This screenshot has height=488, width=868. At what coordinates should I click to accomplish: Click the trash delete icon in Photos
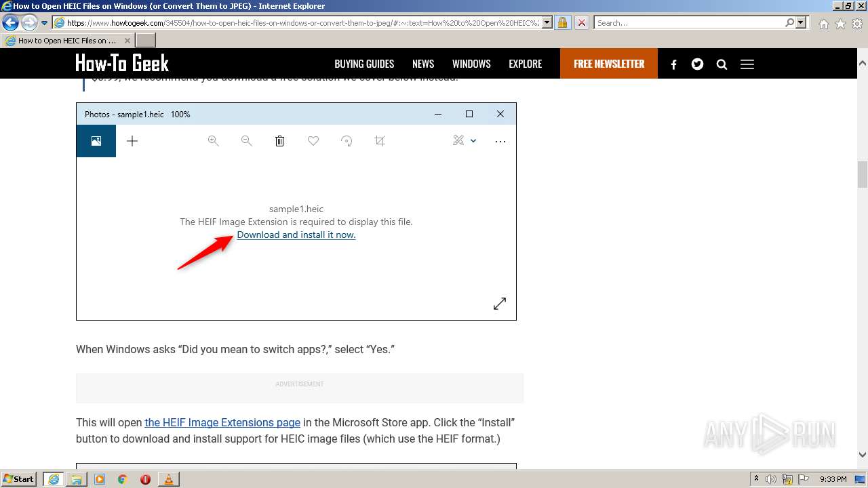(x=279, y=141)
